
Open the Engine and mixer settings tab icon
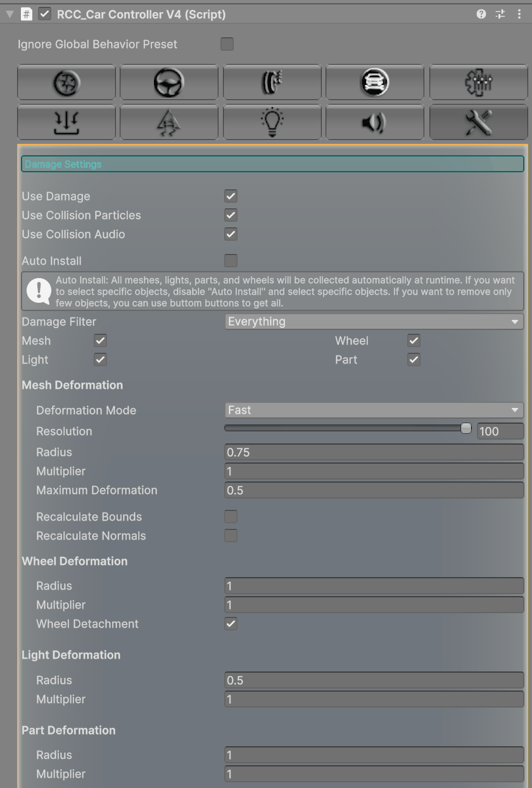478,82
